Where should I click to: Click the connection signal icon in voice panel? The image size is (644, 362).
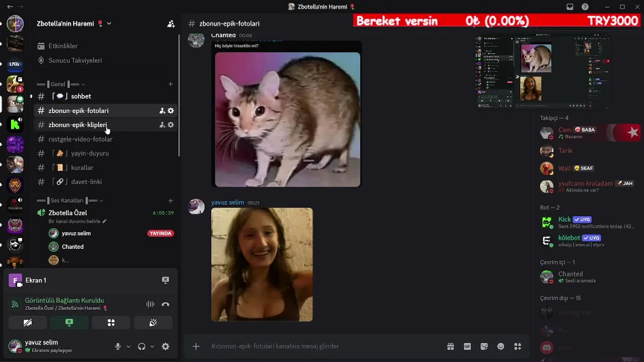(x=15, y=304)
